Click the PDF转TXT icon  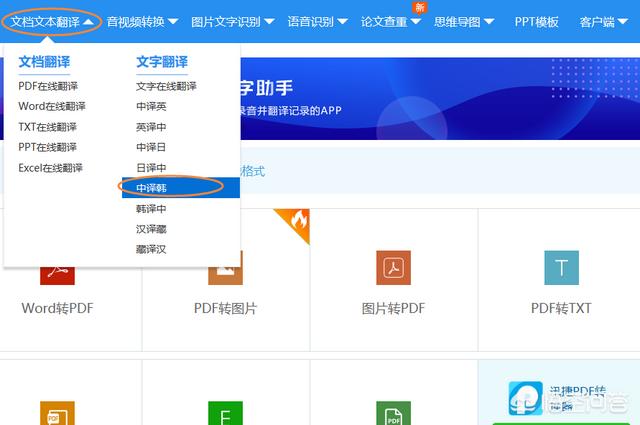coord(561,268)
